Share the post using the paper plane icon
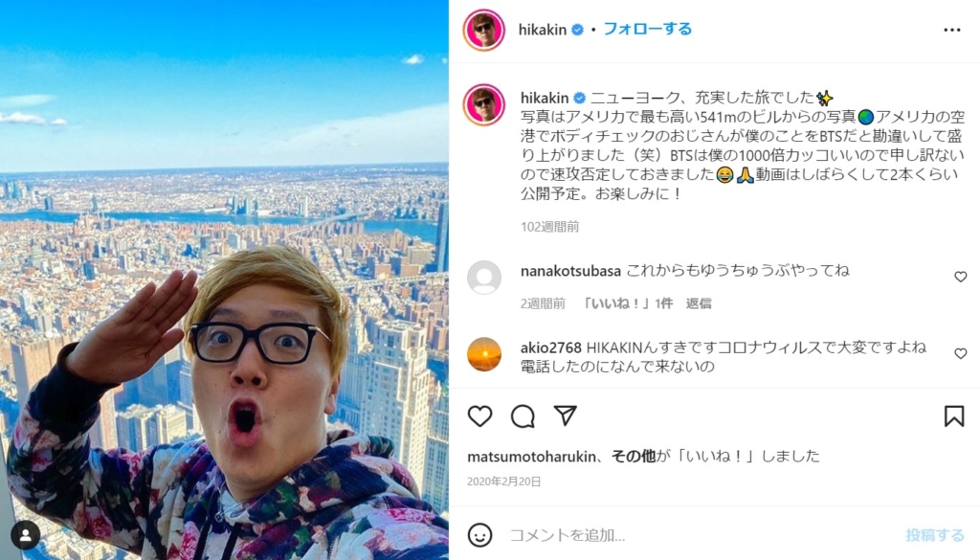 (565, 415)
